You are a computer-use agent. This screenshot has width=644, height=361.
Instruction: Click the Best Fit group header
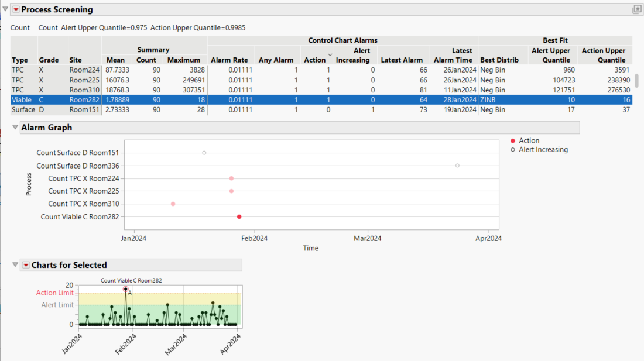(555, 40)
